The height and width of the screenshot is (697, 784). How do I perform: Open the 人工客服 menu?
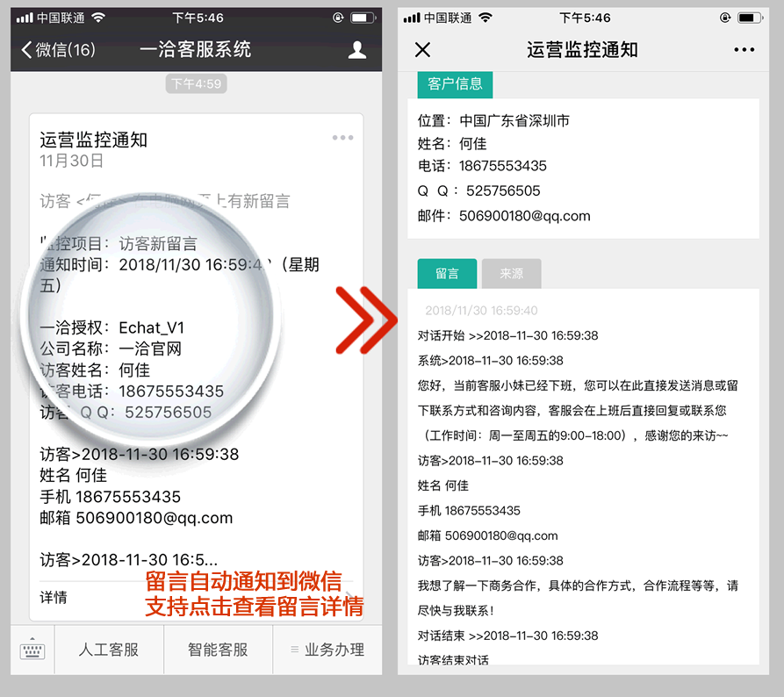click(x=109, y=650)
